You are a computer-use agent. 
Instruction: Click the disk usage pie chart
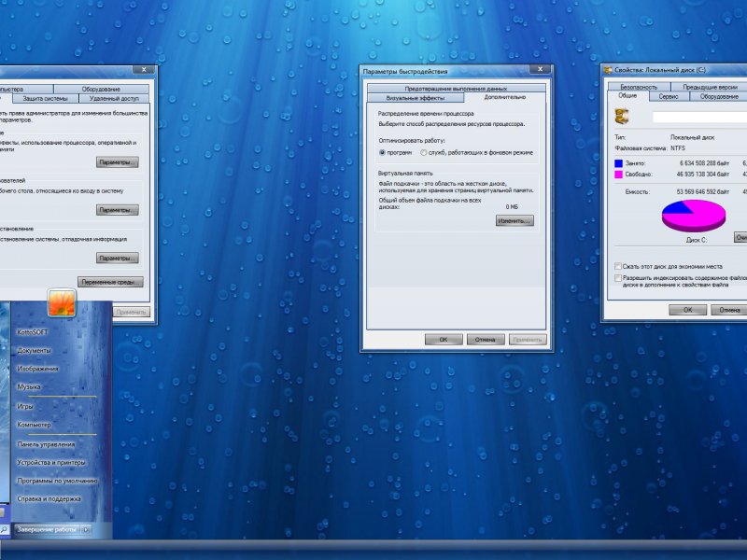[694, 216]
